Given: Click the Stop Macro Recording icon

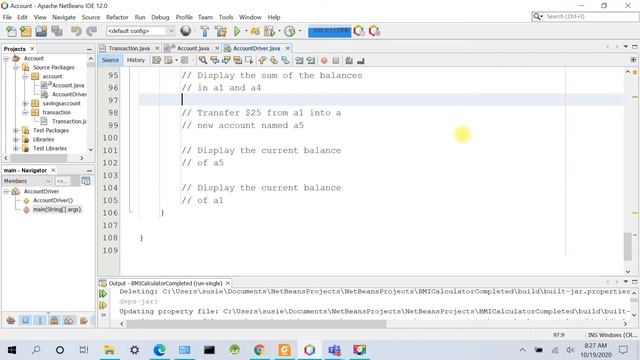Looking at the screenshot, I should click(x=336, y=60).
